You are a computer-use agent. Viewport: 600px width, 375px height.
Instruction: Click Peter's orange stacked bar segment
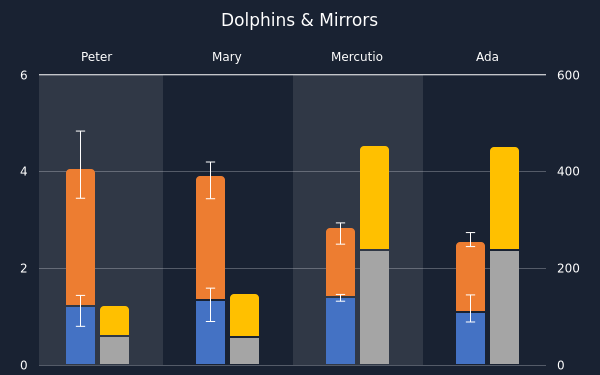point(80,237)
